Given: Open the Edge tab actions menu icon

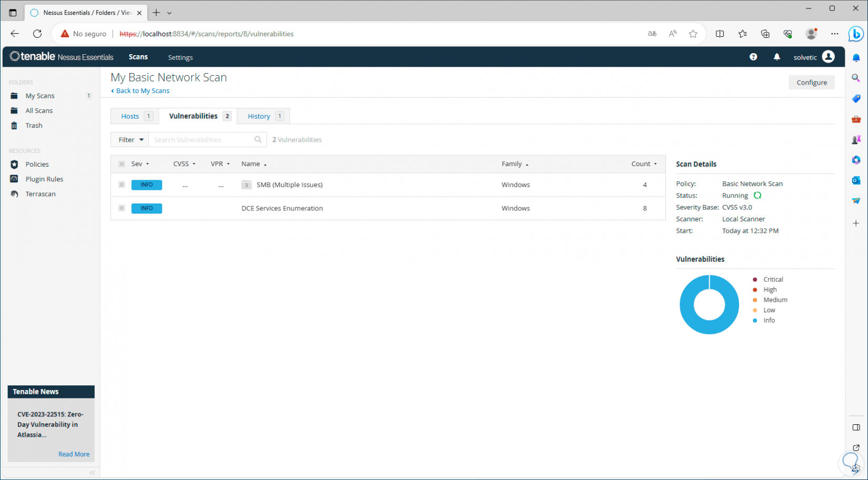Looking at the screenshot, I should (x=13, y=13).
